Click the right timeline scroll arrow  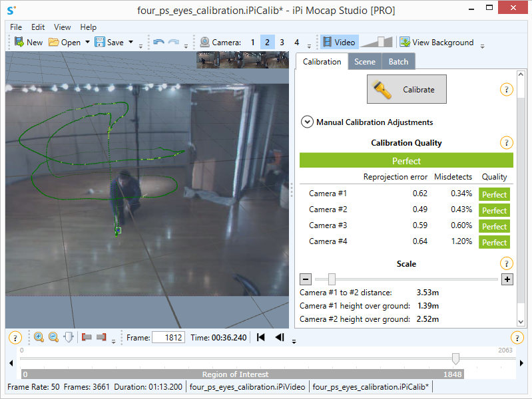tap(521, 363)
